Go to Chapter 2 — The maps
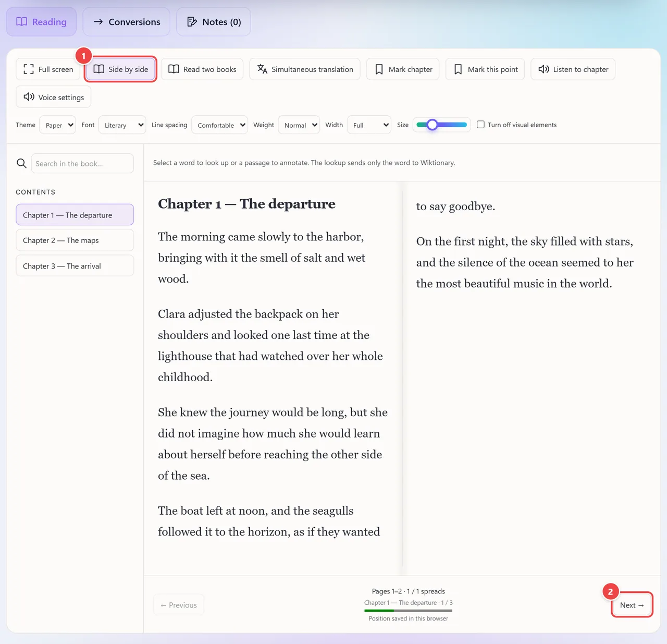Viewport: 667px width, 644px height. [75, 240]
